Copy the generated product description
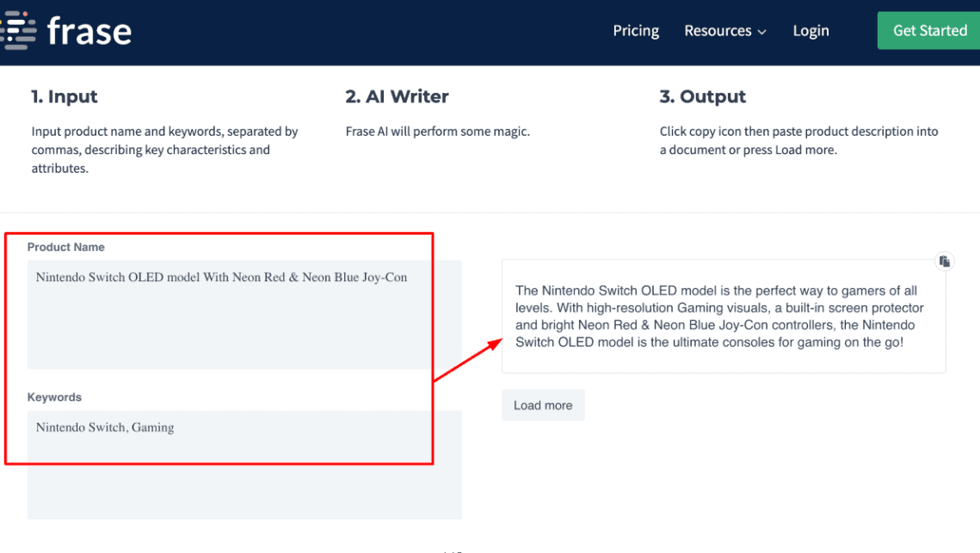Viewport: 980px width, 553px height. point(944,261)
